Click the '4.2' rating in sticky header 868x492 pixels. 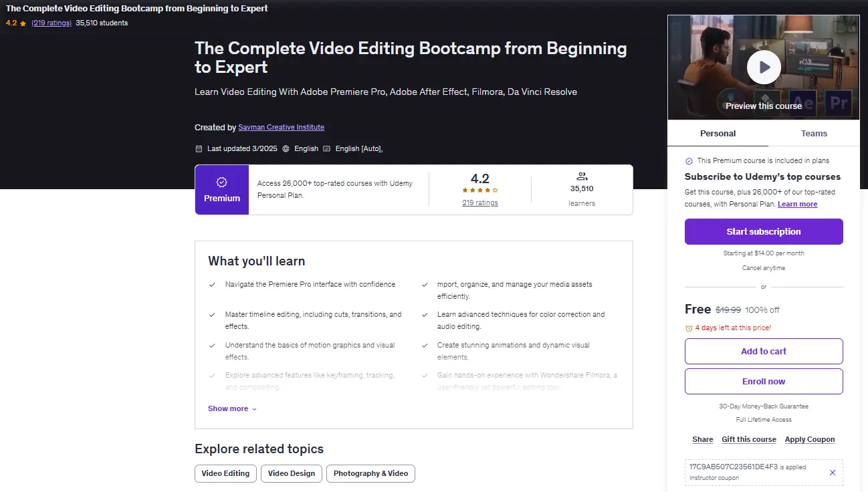click(x=11, y=23)
